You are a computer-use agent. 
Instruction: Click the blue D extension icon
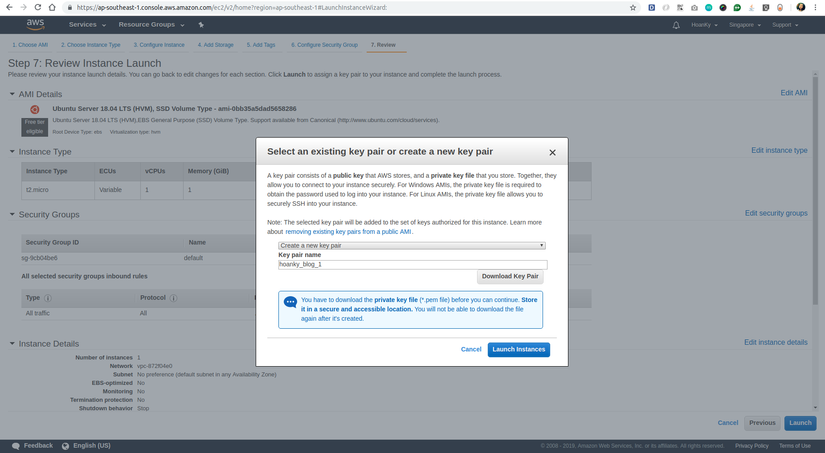click(651, 7)
